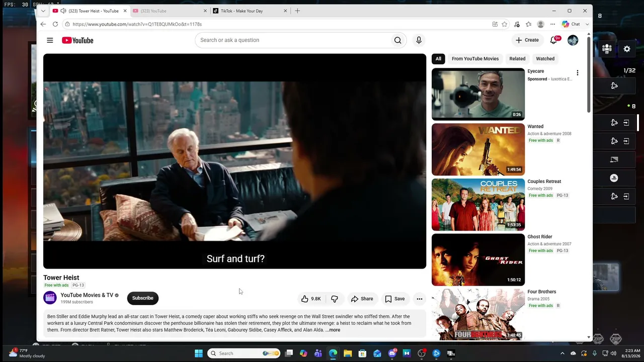Close the TikTok tab
This screenshot has height=362, width=644.
coord(285,11)
